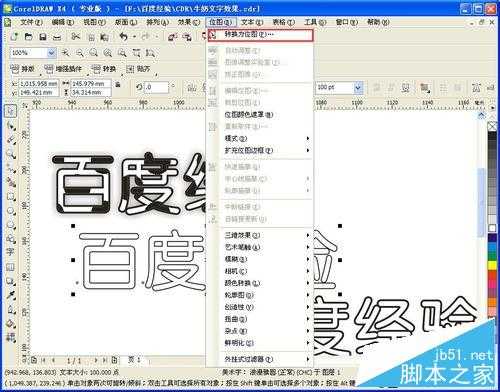
Task: Toggle the lock ratio icon beside size fields
Action: click(118, 85)
